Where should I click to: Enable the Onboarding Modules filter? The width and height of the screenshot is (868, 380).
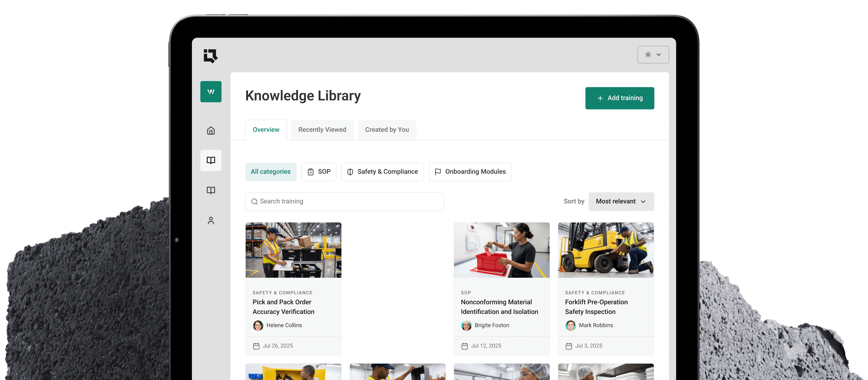tap(470, 172)
